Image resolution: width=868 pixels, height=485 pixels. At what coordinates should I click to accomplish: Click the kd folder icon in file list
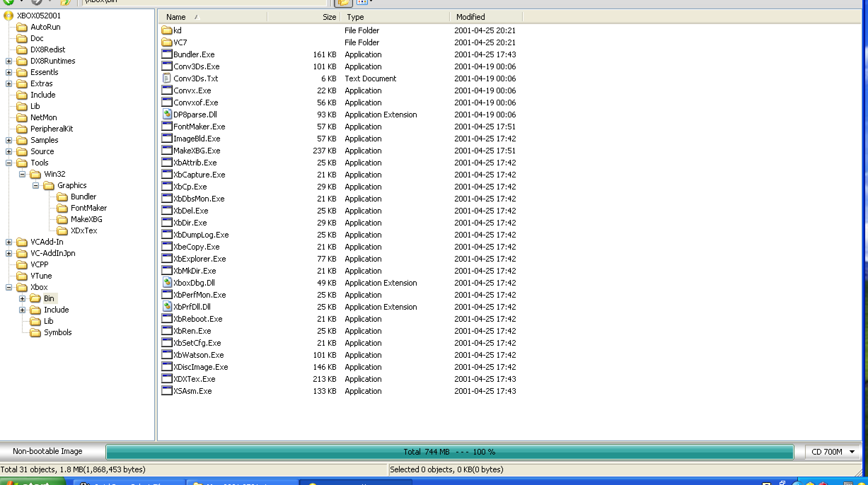[x=167, y=30]
